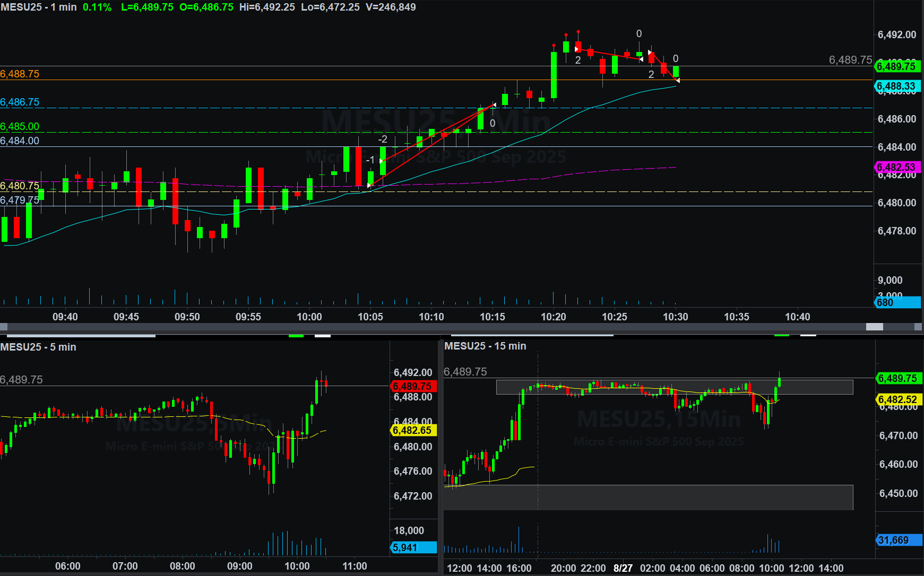This screenshot has width=924, height=576.
Task: Select the yellow 6,482.65 tag on 5-min chart
Action: click(412, 430)
